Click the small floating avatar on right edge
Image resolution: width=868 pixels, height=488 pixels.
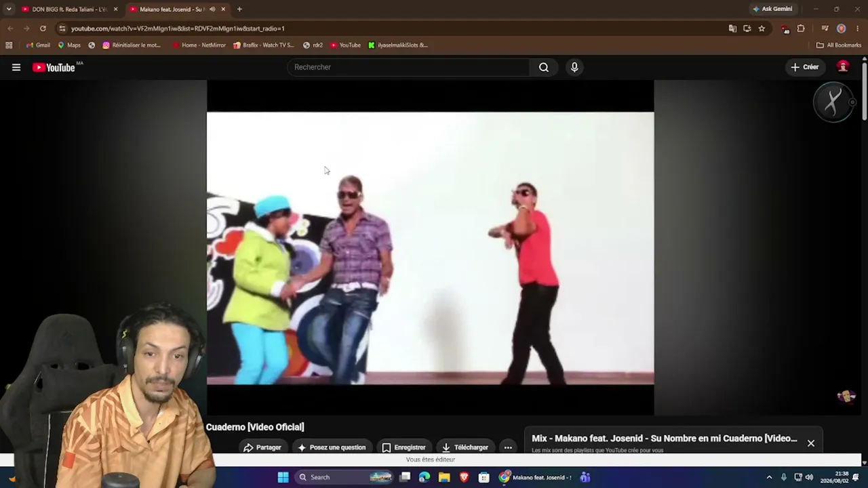click(846, 396)
